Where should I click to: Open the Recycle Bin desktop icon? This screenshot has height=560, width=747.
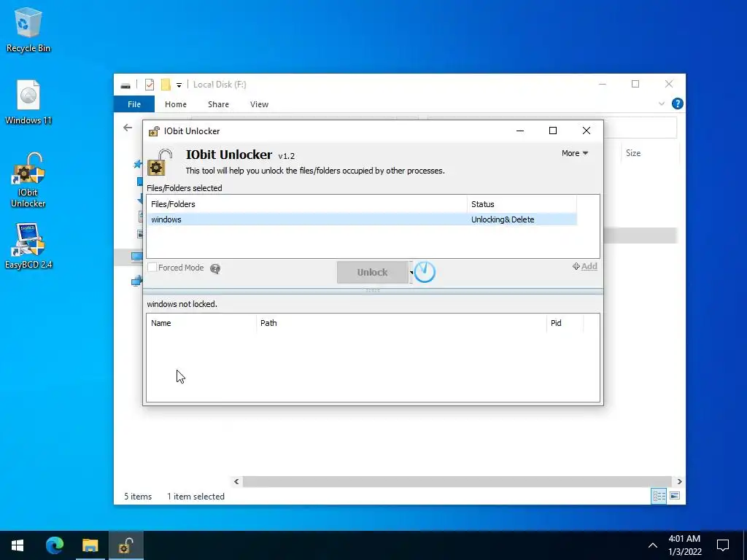tap(28, 30)
